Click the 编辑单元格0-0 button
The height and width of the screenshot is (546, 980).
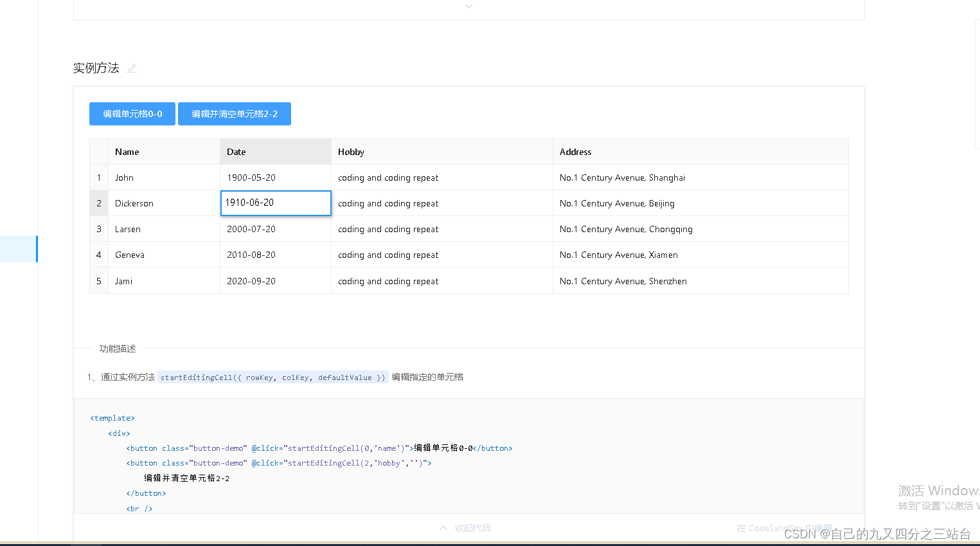pyautogui.click(x=132, y=114)
